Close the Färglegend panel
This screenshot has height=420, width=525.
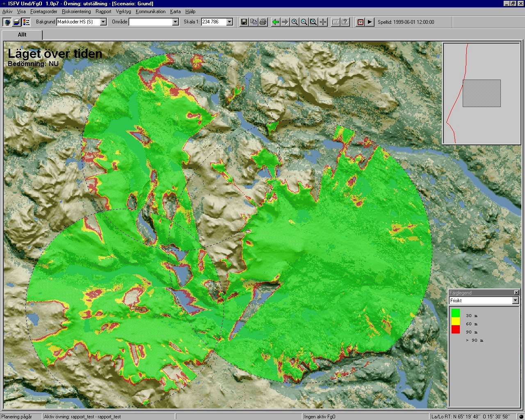(x=516, y=292)
